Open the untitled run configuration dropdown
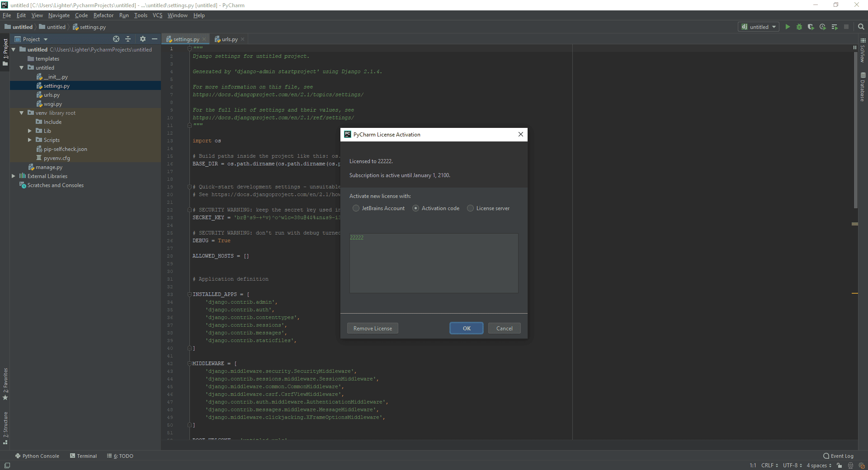This screenshot has width=868, height=470. pos(759,27)
